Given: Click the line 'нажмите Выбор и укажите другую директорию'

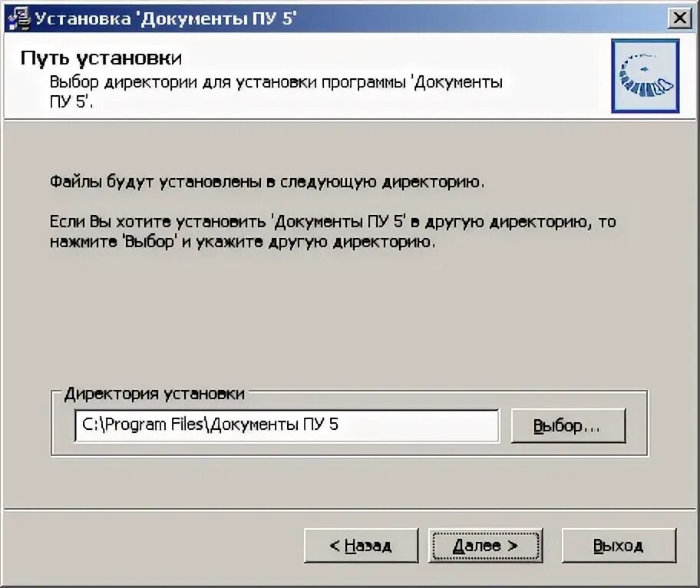Looking at the screenshot, I should [x=243, y=242].
